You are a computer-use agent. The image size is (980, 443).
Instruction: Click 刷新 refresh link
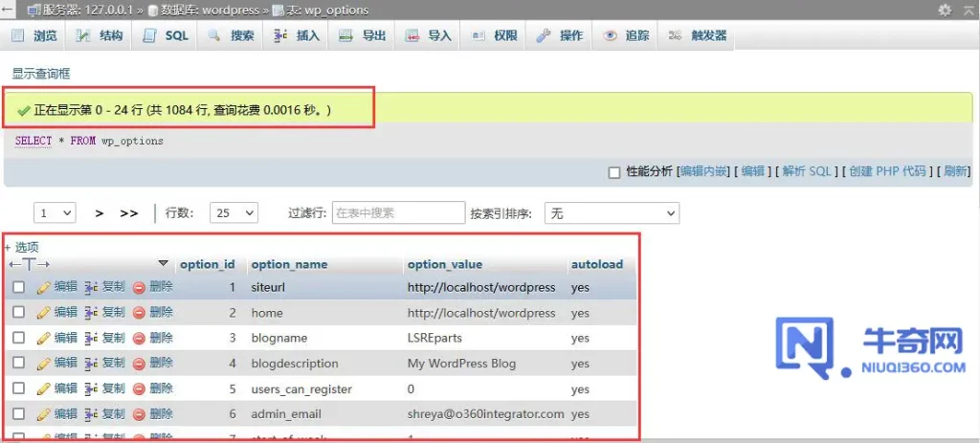point(956,171)
